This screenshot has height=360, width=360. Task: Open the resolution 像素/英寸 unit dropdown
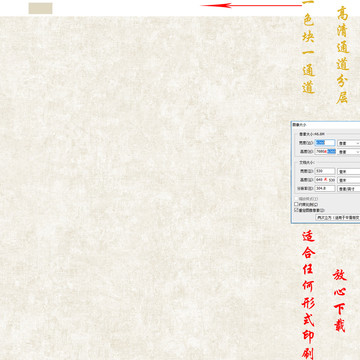pyautogui.click(x=349, y=189)
